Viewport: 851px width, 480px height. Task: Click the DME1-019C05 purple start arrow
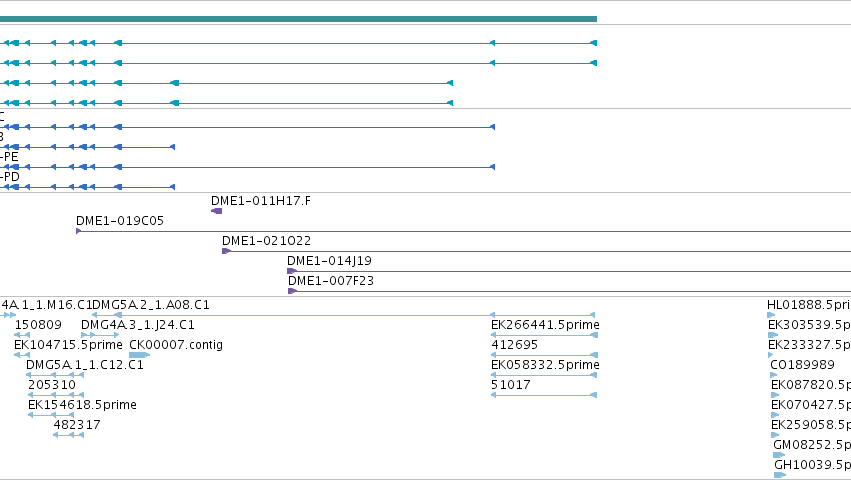pyautogui.click(x=79, y=231)
